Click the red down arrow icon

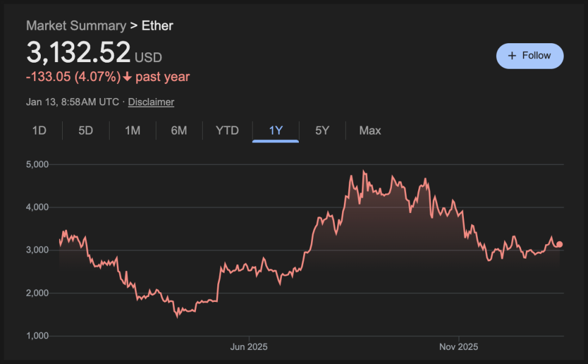tap(127, 77)
